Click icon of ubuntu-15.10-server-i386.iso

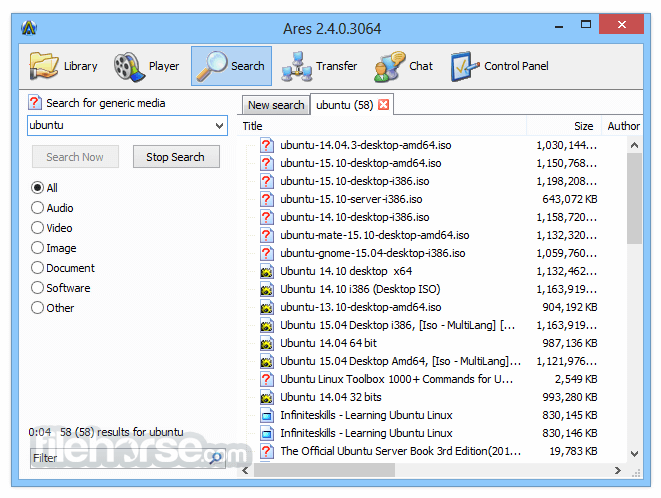coord(266,199)
